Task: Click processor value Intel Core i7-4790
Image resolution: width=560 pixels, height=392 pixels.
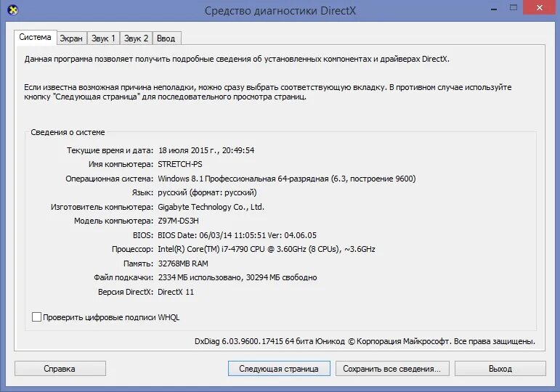Action: (x=267, y=249)
